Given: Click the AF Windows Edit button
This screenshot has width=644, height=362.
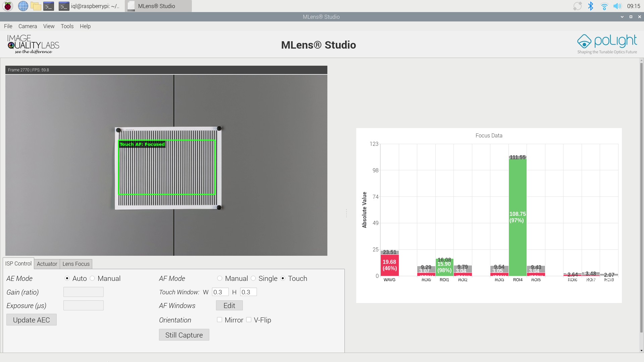Looking at the screenshot, I should (229, 306).
